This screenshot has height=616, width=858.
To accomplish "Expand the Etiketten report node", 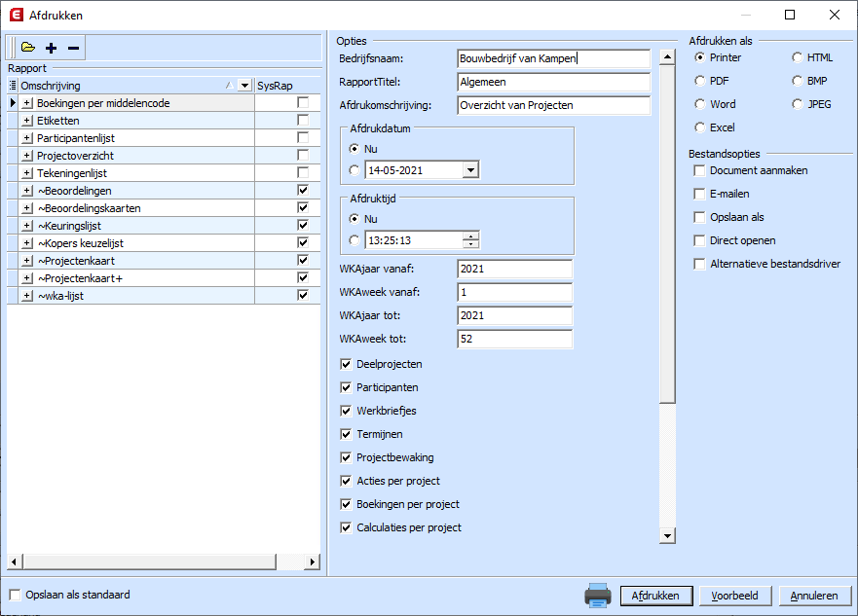I will [27, 121].
